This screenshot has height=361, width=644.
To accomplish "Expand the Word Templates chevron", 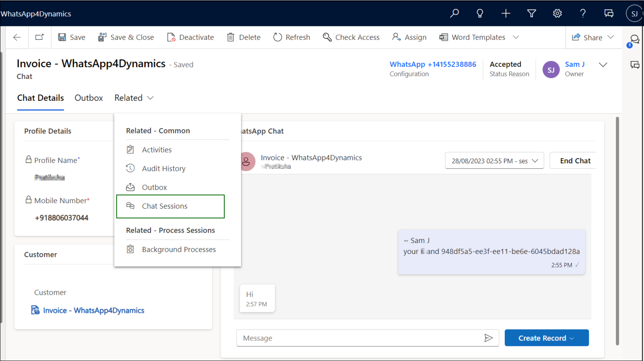I will click(x=516, y=37).
